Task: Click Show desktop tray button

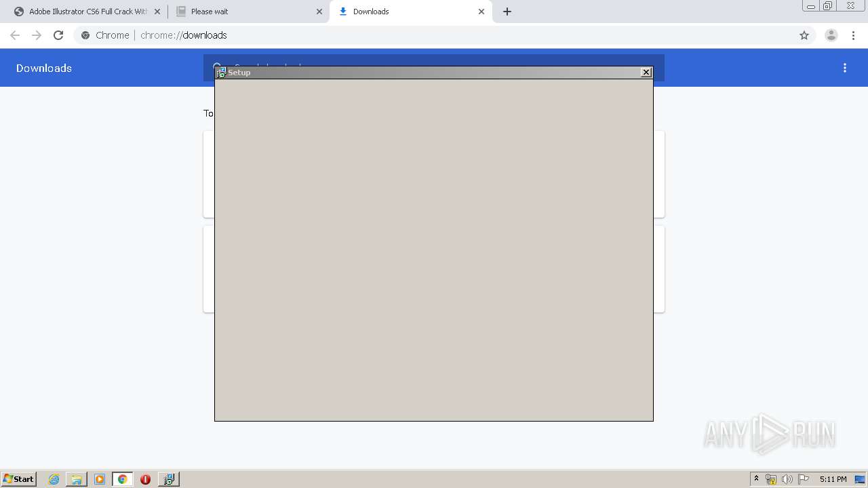Action: (860, 479)
